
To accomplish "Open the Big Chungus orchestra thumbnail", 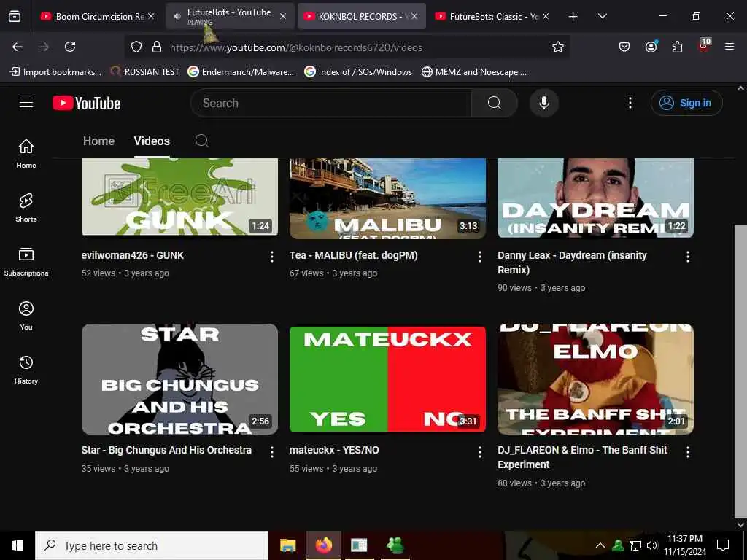I will (x=179, y=379).
